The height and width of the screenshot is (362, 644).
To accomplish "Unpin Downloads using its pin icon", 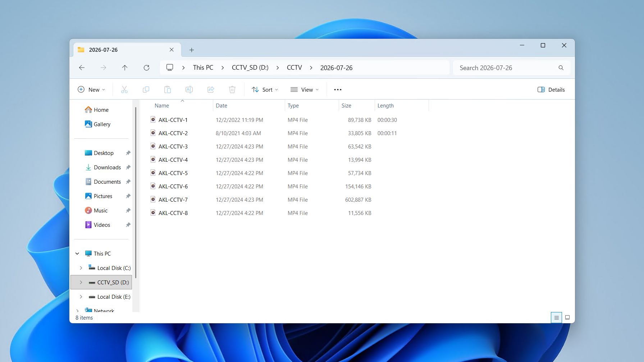I will [128, 167].
